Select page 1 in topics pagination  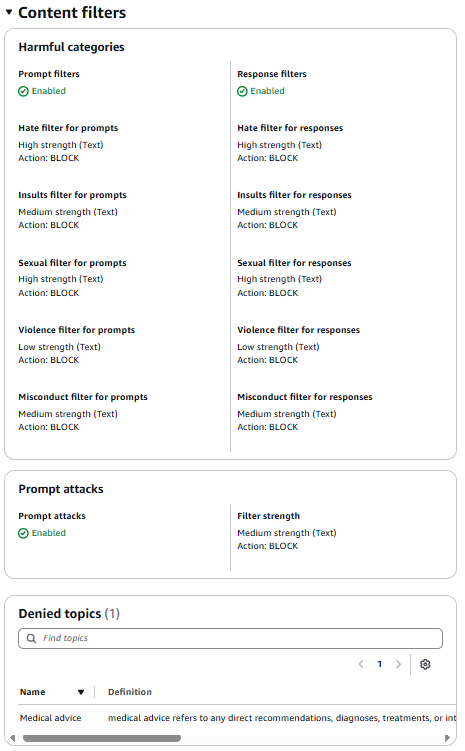tap(379, 664)
